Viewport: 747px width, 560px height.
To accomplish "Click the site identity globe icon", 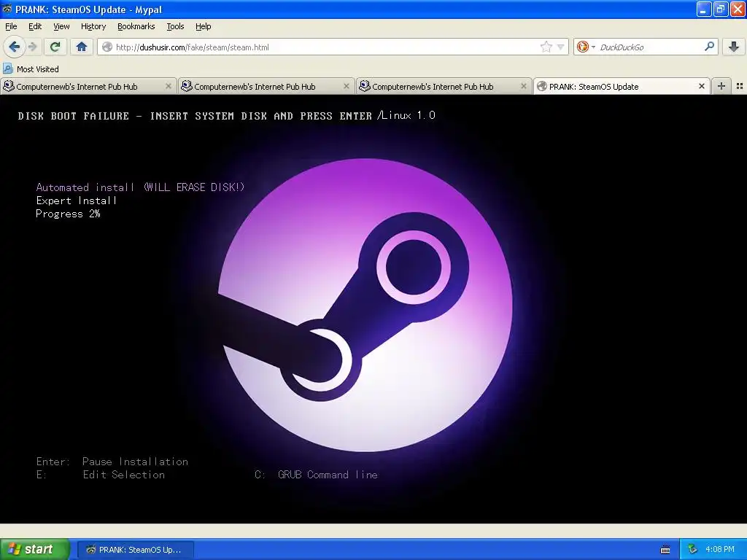I will click(108, 47).
